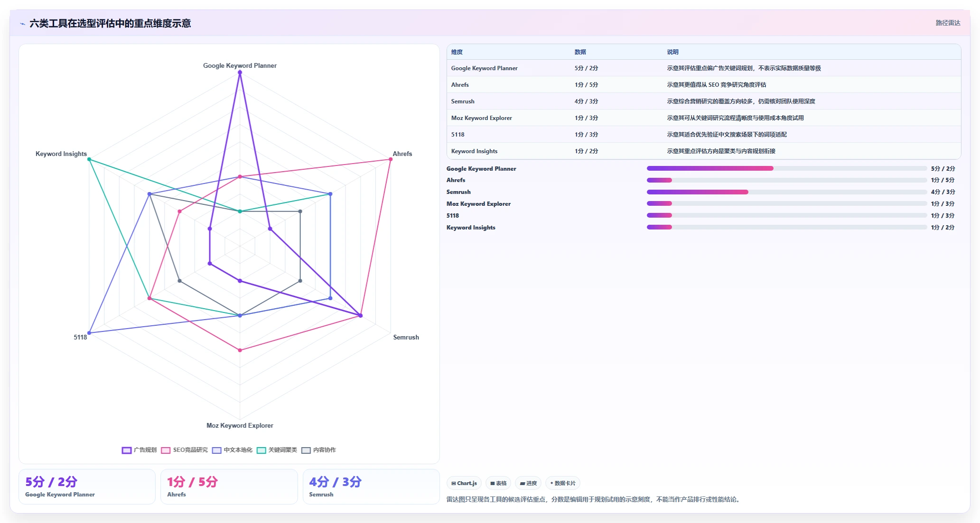This screenshot has width=980, height=523.
Task: Select the Ahrefs cell in the table
Action: (460, 85)
